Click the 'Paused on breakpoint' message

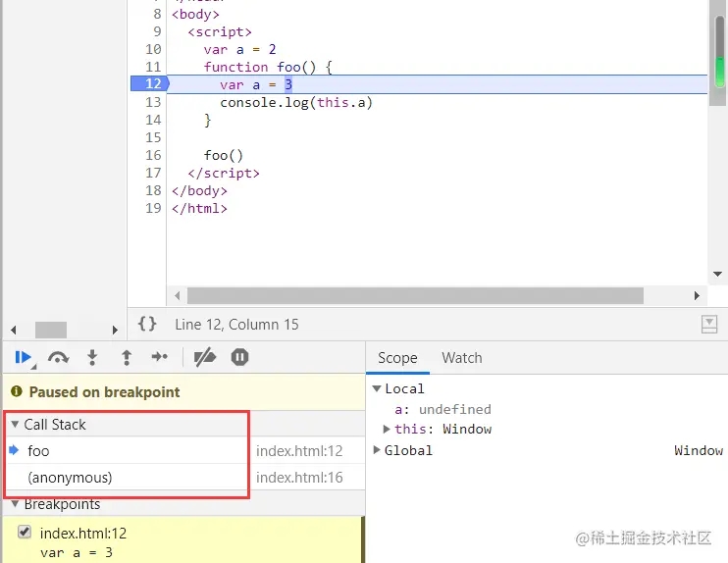pos(104,391)
